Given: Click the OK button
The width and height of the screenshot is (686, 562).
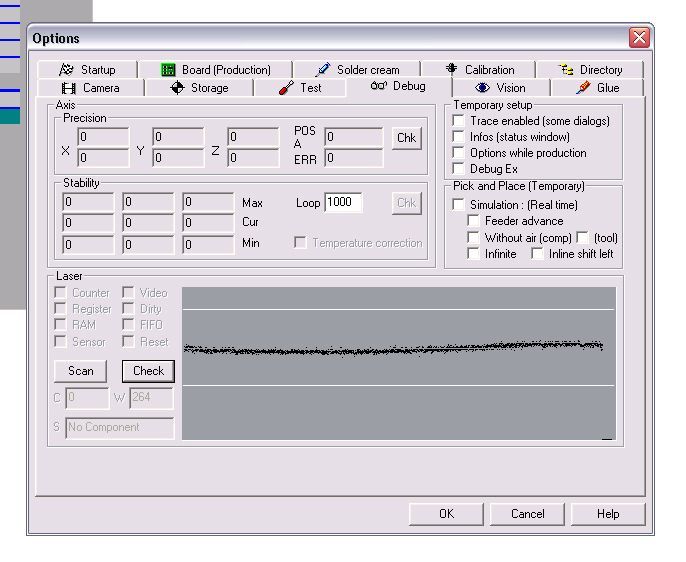Looking at the screenshot, I should (x=446, y=514).
